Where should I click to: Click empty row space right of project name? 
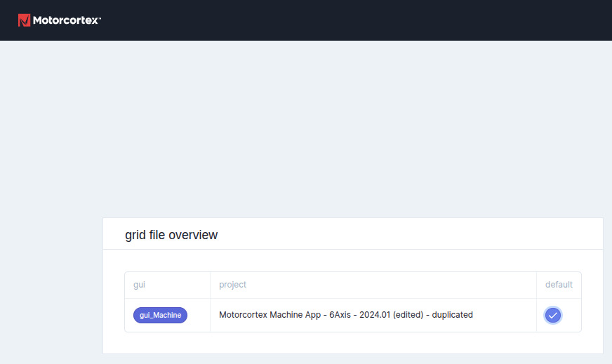tap(505, 315)
